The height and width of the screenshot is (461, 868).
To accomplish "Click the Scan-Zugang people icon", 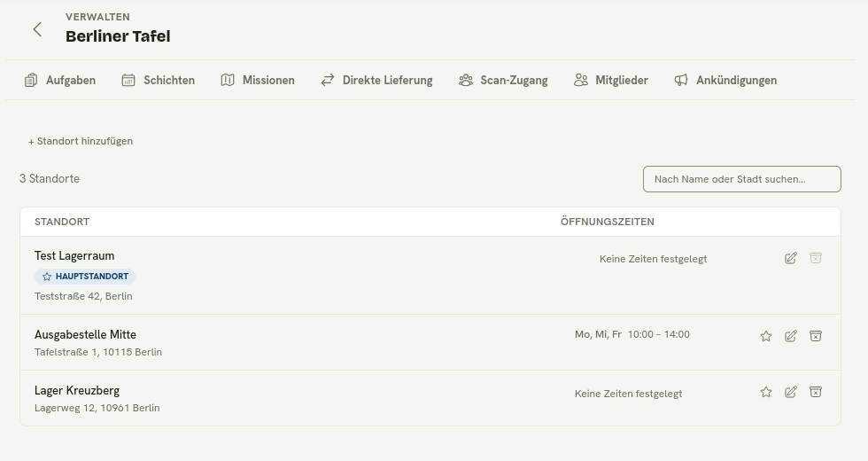I will pyautogui.click(x=466, y=81).
